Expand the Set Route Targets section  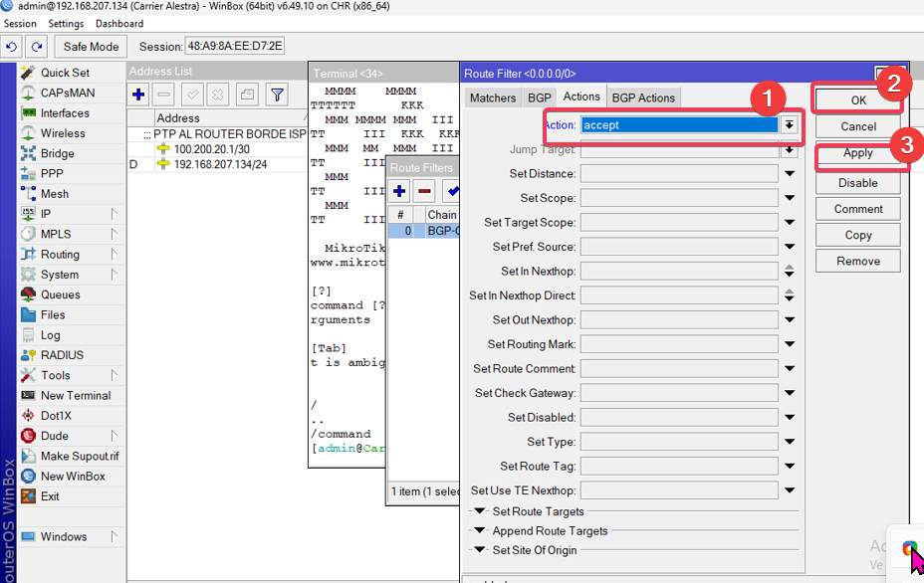[480, 511]
